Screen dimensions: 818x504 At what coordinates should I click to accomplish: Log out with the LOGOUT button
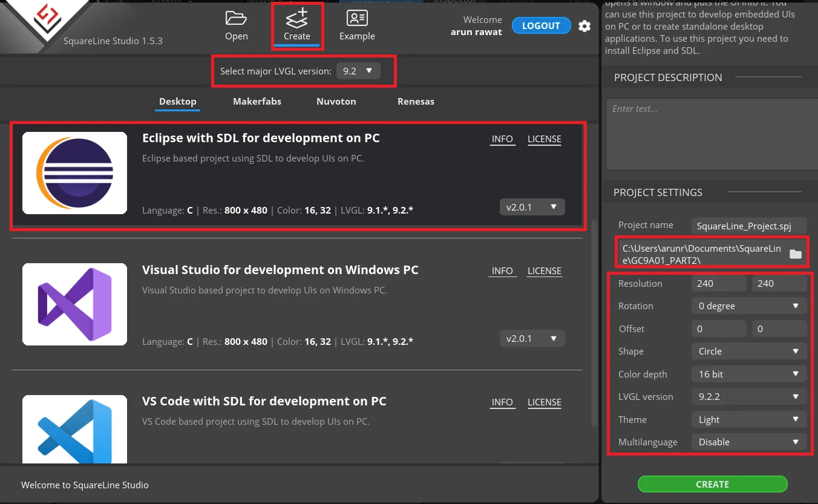pyautogui.click(x=541, y=25)
